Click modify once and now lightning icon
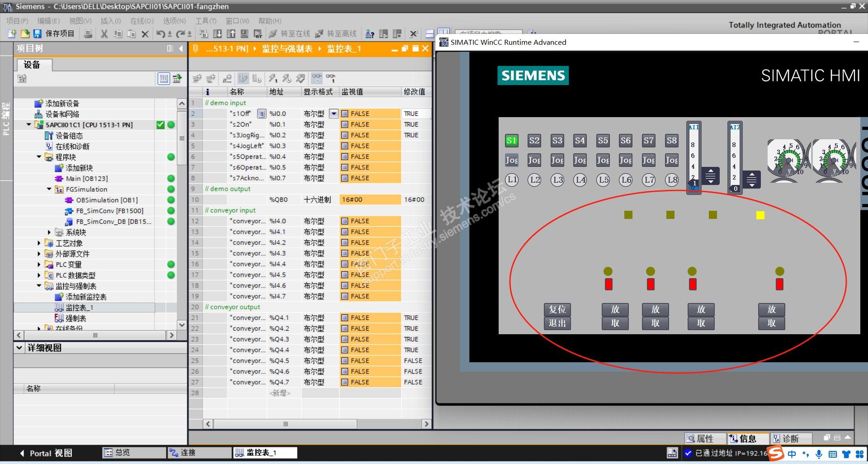868x464 pixels. point(273,78)
